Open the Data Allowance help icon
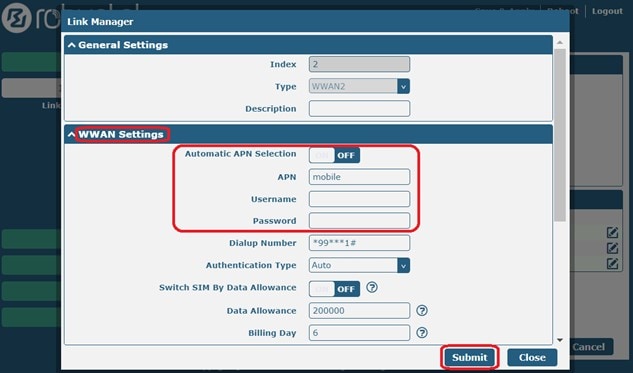633x373 pixels. (x=422, y=310)
